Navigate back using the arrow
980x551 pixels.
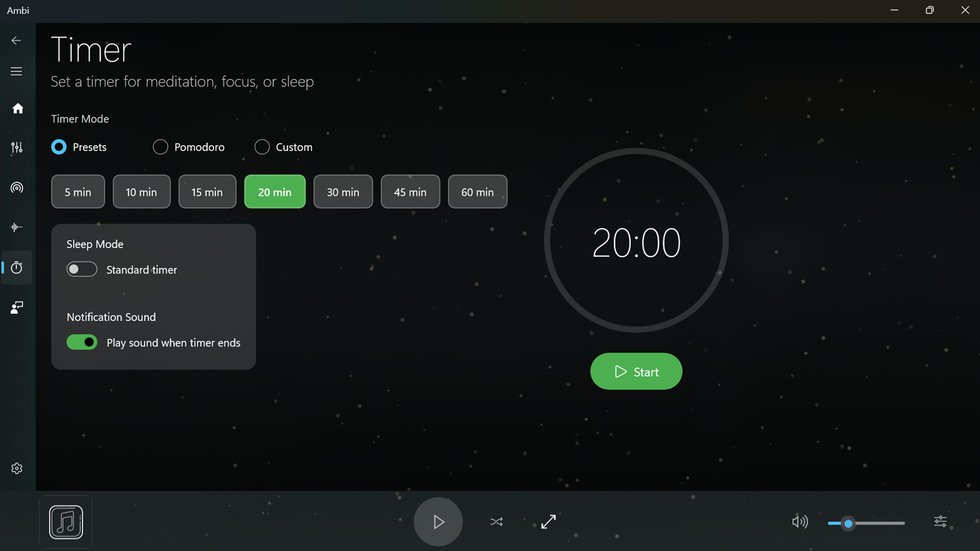pyautogui.click(x=16, y=40)
